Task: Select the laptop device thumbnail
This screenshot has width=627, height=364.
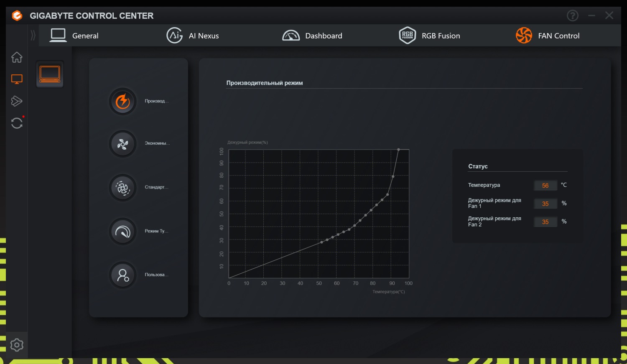Action: point(50,74)
